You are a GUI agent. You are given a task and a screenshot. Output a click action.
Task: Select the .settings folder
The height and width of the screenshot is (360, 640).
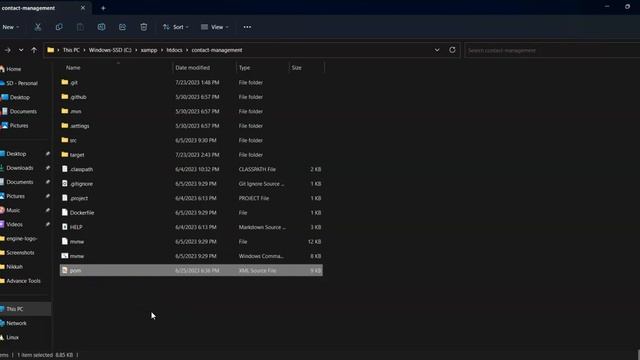(x=191, y=126)
